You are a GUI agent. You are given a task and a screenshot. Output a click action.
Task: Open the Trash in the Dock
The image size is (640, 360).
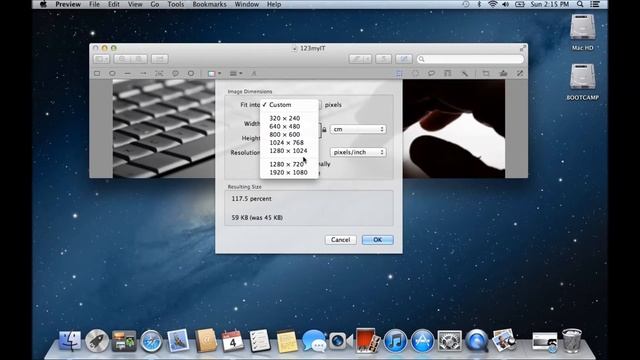572,341
